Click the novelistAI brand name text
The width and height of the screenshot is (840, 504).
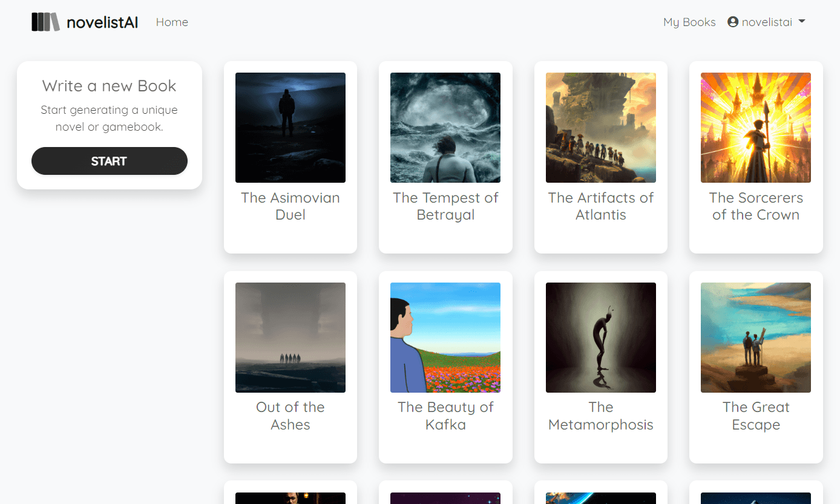pyautogui.click(x=102, y=23)
